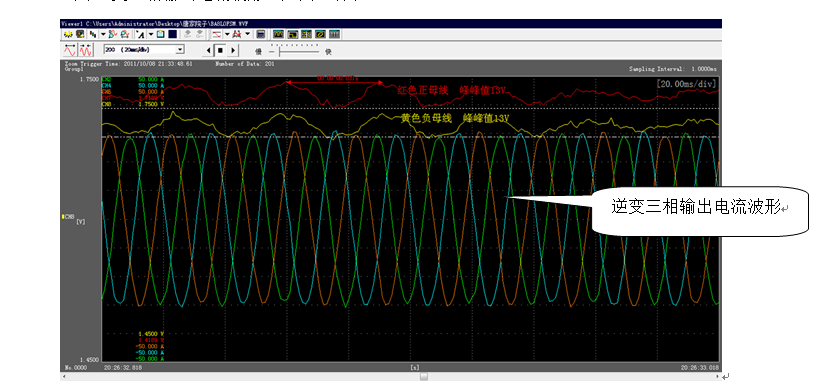Toggle the bar-graph display icon

click(334, 34)
